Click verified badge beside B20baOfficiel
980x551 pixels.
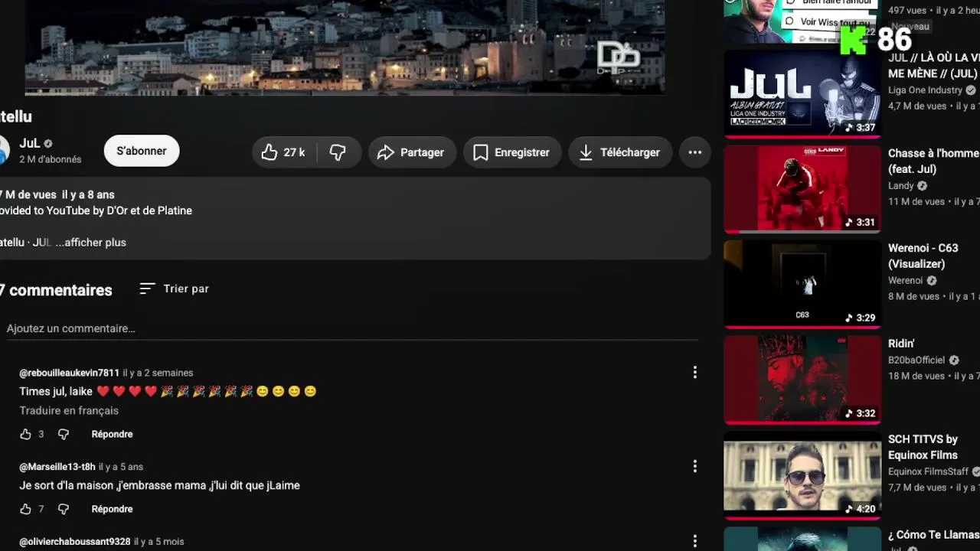click(954, 360)
